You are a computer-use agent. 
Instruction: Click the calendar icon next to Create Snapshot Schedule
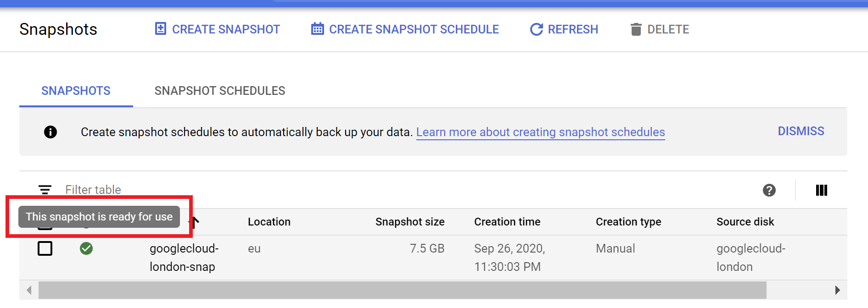tap(317, 29)
